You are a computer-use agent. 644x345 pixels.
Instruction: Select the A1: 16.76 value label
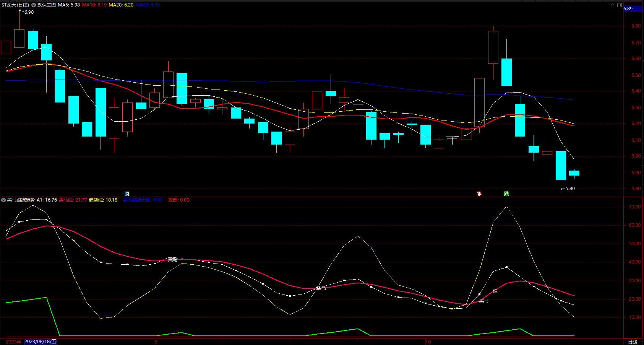[47, 200]
